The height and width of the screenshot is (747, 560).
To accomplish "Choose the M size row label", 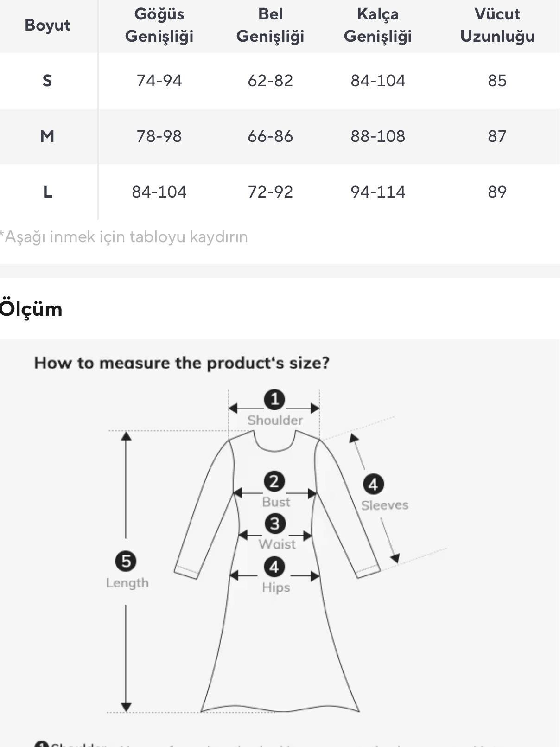I will pos(47,136).
